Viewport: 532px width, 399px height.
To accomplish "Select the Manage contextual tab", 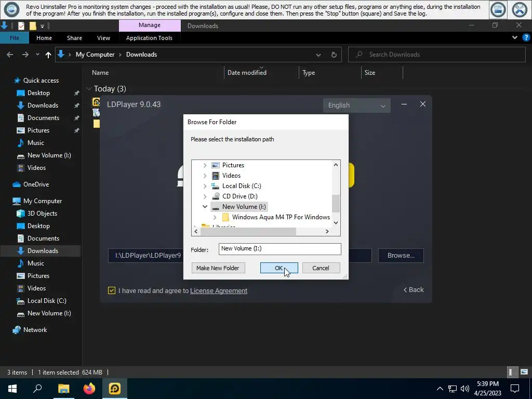I will 150,25.
